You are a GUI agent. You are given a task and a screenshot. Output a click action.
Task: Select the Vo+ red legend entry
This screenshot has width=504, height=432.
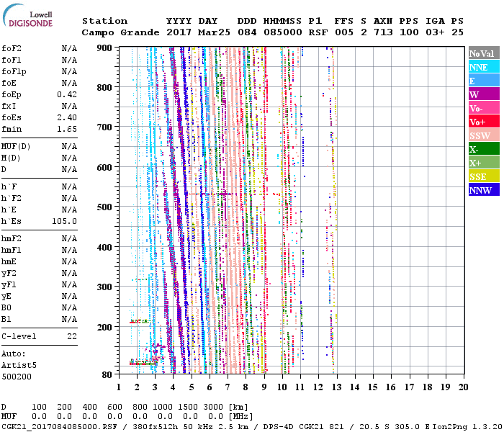click(x=484, y=122)
